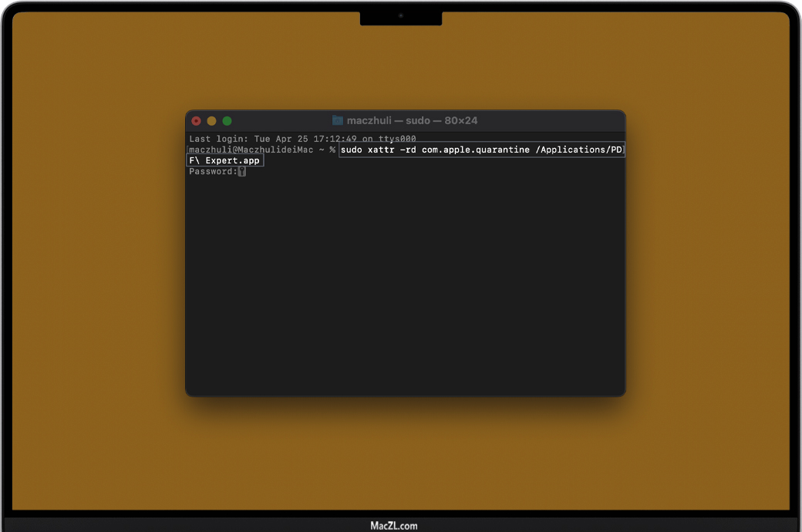Screen dimensions: 802x532
Task: Click the word "sudo" in the command
Action: pyautogui.click(x=351, y=150)
